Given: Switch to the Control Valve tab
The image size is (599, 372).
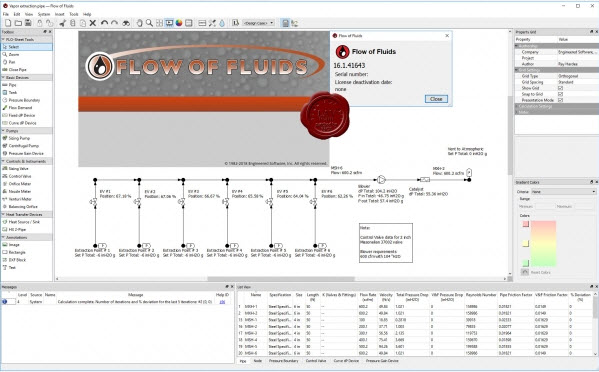Looking at the screenshot, I should click(316, 361).
